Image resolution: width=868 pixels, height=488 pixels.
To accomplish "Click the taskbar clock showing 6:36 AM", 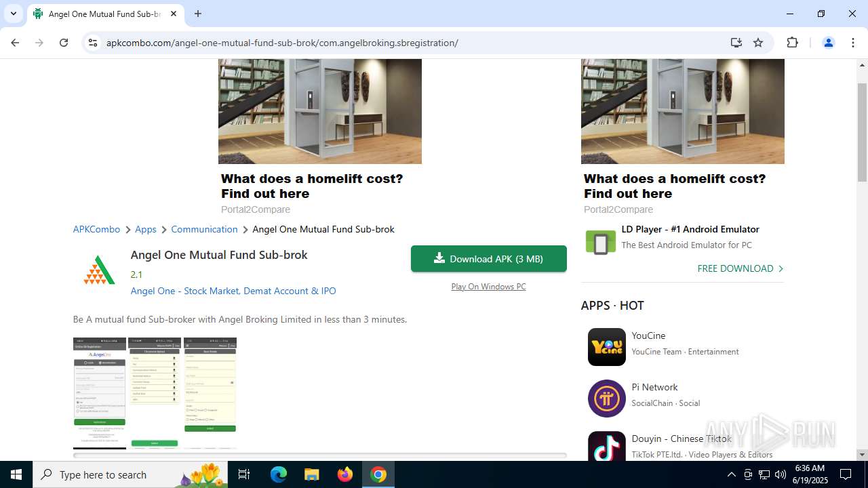I will pos(810,474).
